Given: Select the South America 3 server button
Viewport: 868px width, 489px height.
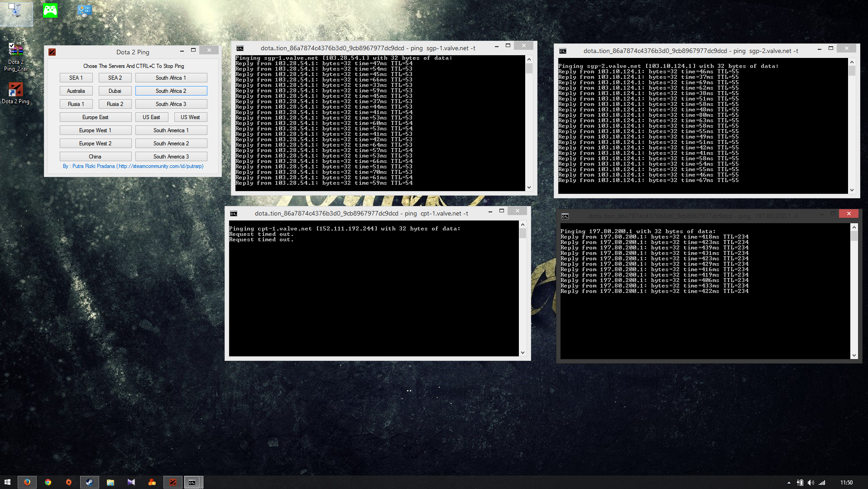Looking at the screenshot, I should click(171, 157).
